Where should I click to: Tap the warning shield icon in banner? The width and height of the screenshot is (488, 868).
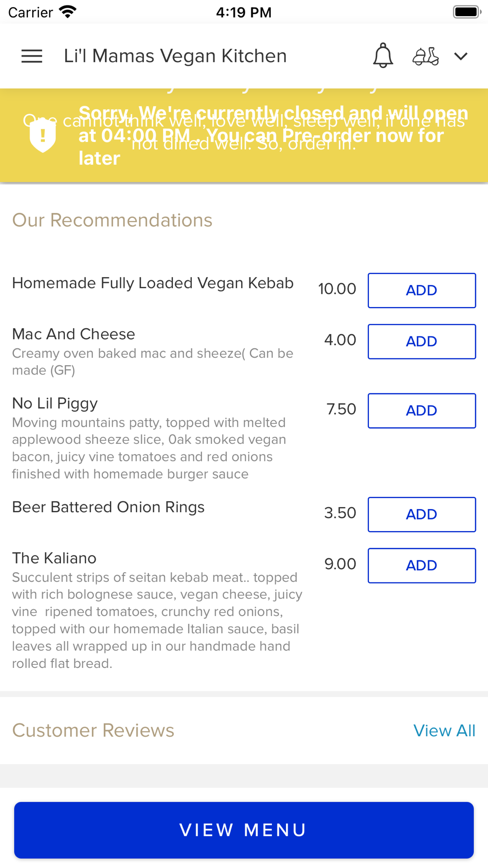pyautogui.click(x=43, y=135)
